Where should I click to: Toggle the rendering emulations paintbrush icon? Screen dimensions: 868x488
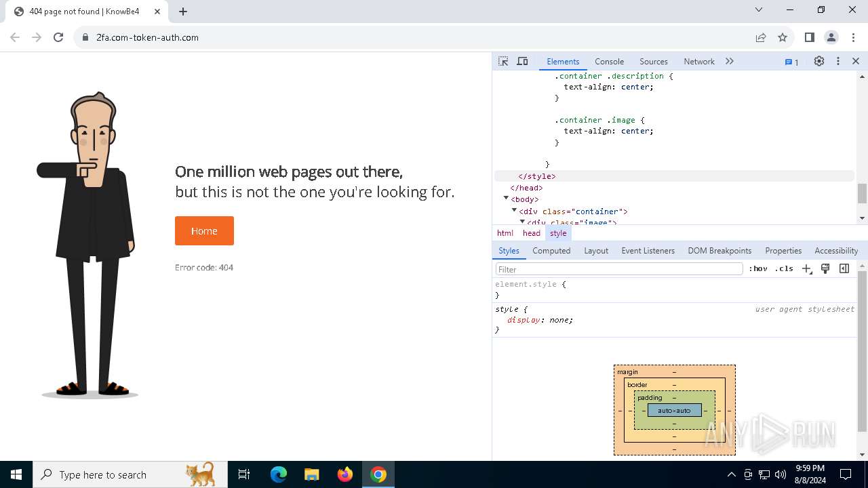pyautogui.click(x=825, y=268)
